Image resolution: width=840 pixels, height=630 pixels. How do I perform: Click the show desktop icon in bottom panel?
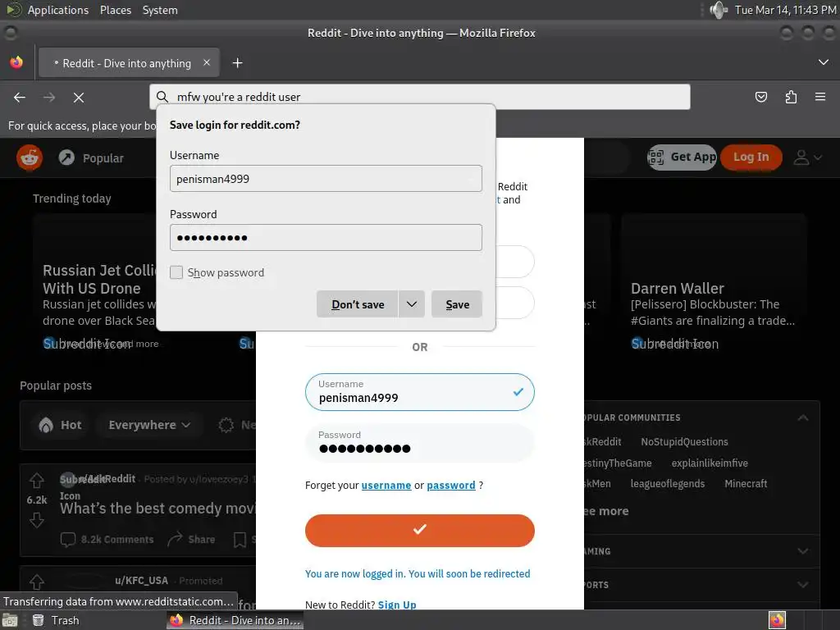coord(9,620)
